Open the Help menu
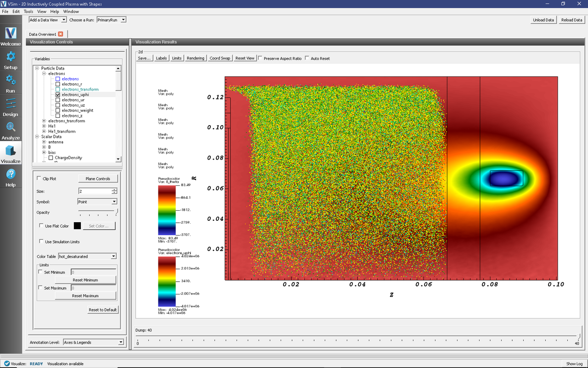Viewport: 588px width, 368px height. pos(55,11)
